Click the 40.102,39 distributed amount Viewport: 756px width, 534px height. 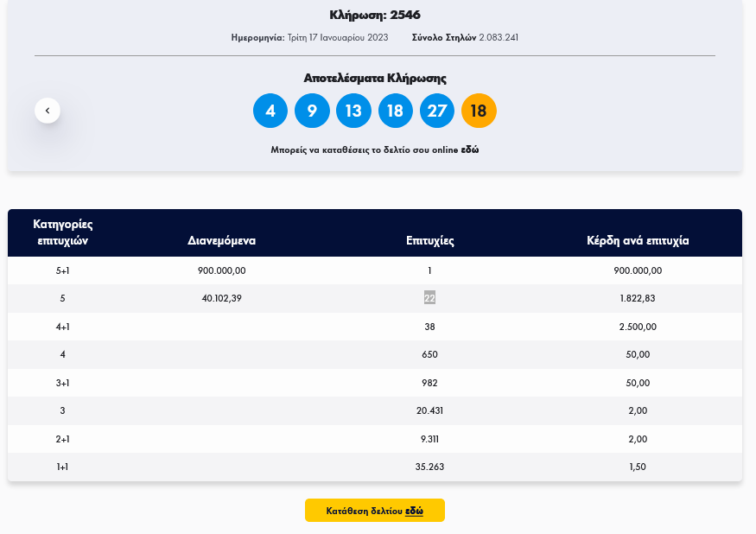pyautogui.click(x=221, y=298)
